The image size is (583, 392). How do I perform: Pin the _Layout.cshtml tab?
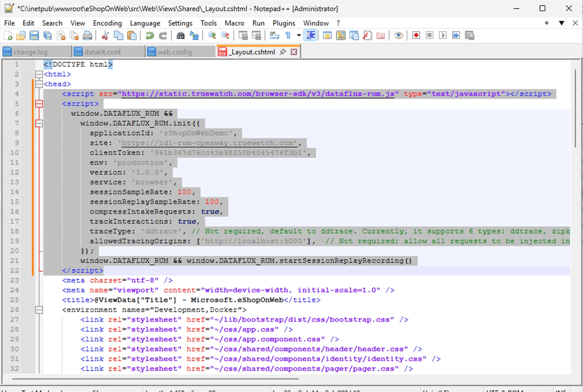pyautogui.click(x=283, y=52)
